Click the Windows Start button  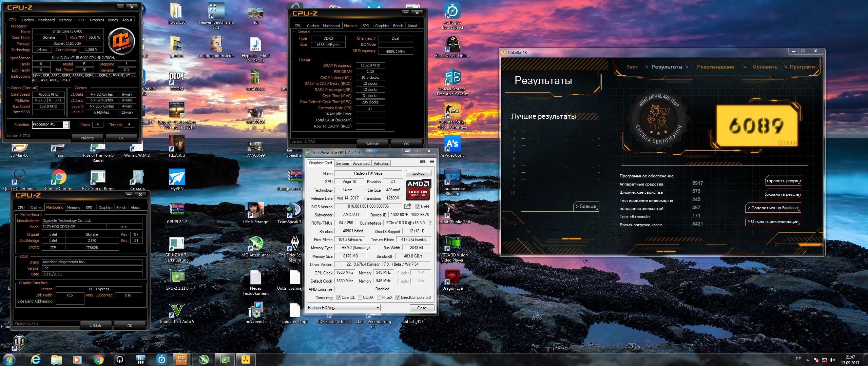pos(9,359)
